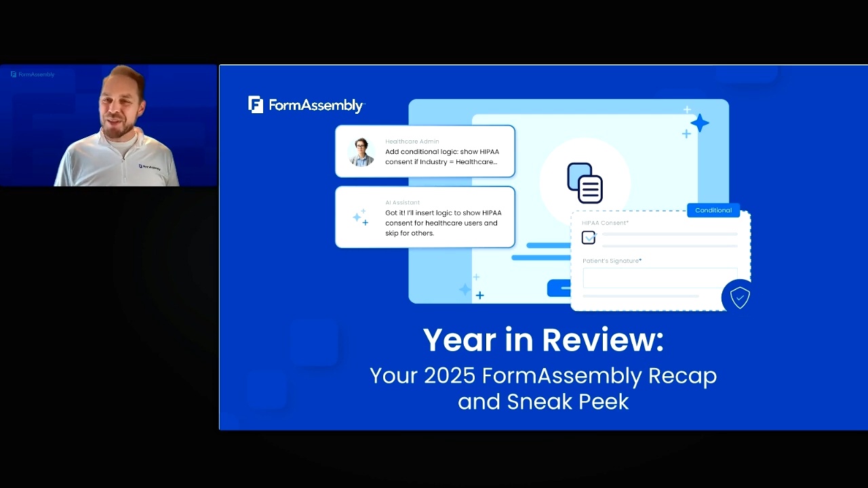
Task: Click the AI Assistant sparkle icon
Action: 360,217
